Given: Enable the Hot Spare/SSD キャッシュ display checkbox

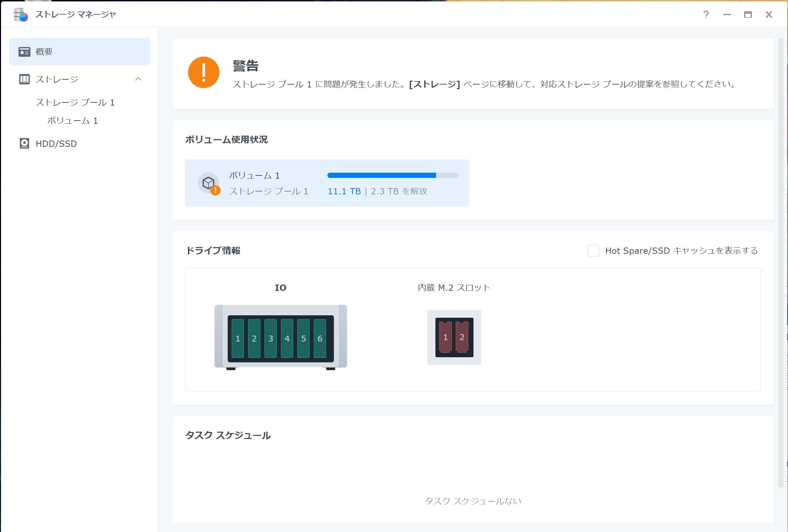Looking at the screenshot, I should (x=593, y=251).
